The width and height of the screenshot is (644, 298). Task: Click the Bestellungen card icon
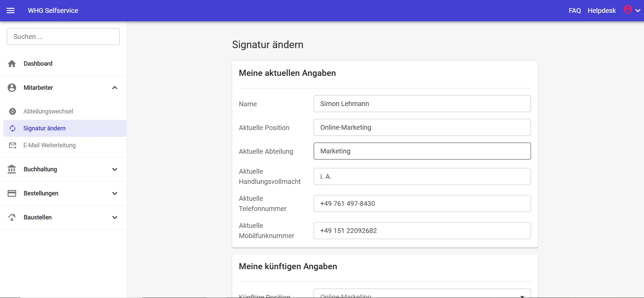click(12, 193)
